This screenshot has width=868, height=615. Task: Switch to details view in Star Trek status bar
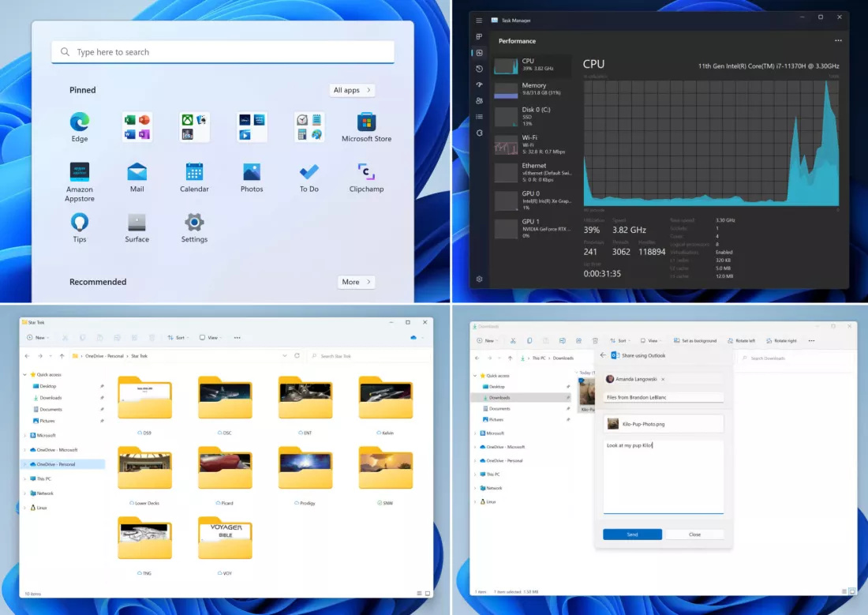419,594
